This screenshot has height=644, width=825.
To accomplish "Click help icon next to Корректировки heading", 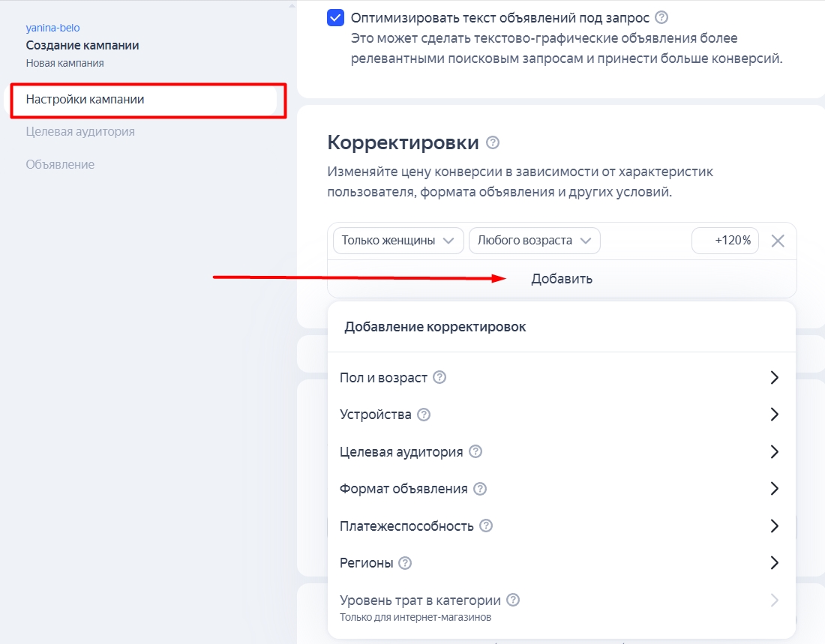I will tap(493, 142).
